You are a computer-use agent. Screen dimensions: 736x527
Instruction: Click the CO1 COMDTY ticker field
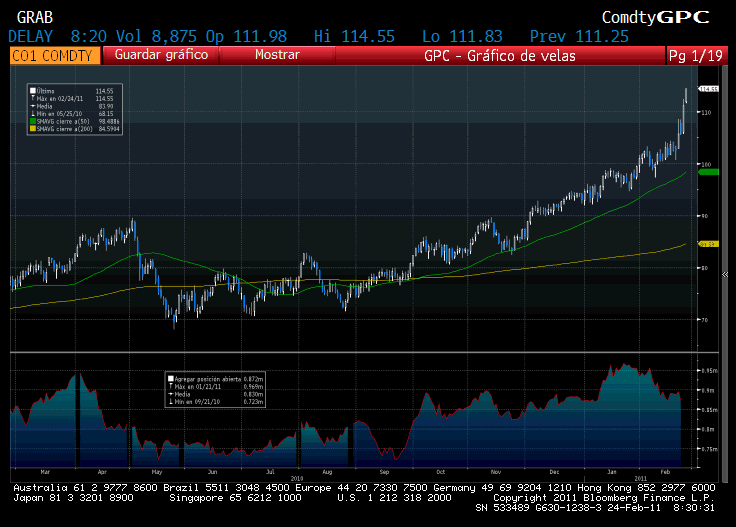(x=55, y=56)
